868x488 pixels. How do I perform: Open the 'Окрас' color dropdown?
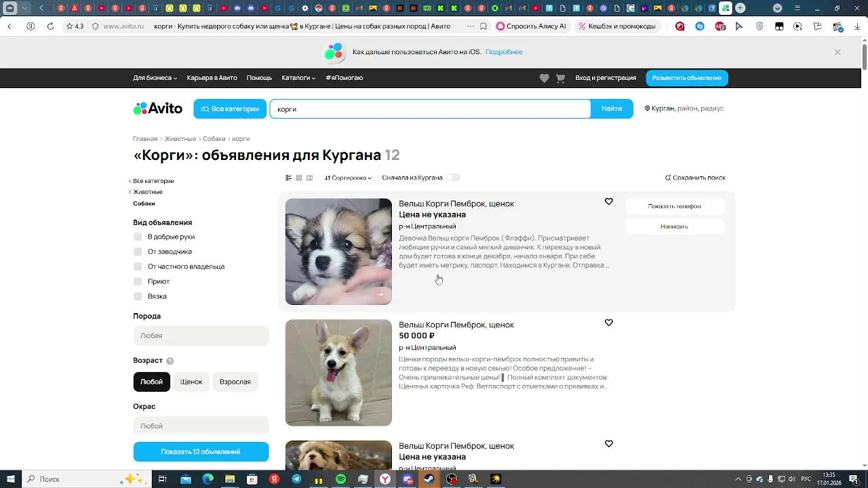coord(201,425)
